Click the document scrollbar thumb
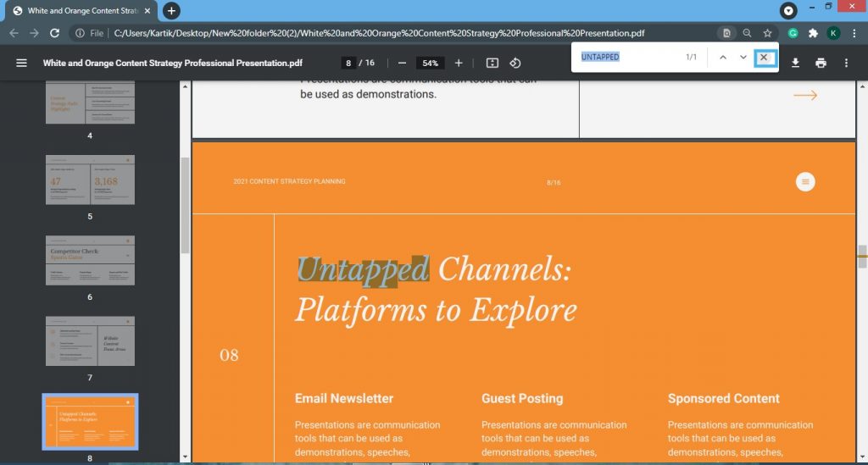This screenshot has width=868, height=465. [862, 256]
